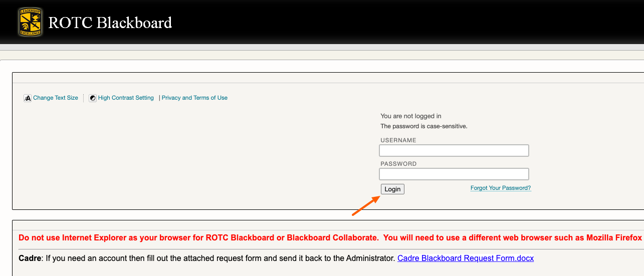Viewport: 644px width, 276px height.
Task: Download Cadre Blackboard Request Form.docx
Action: click(x=466, y=258)
